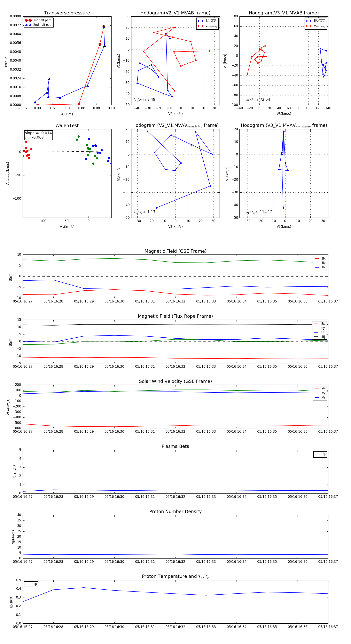351x644 pixels.
Task: Click the "WalenTest" plot title
Action: pos(67,125)
